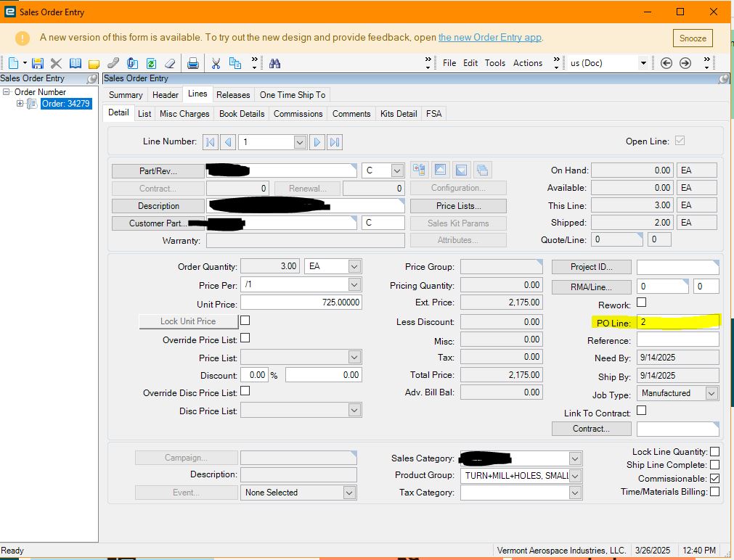Switch to the Misc Charges tab
The height and width of the screenshot is (560, 734).
(184, 114)
